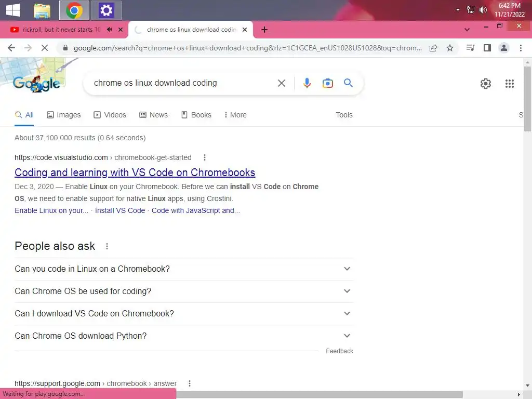Start a voice search with the microphone
This screenshot has height=399, width=532.
point(307,83)
